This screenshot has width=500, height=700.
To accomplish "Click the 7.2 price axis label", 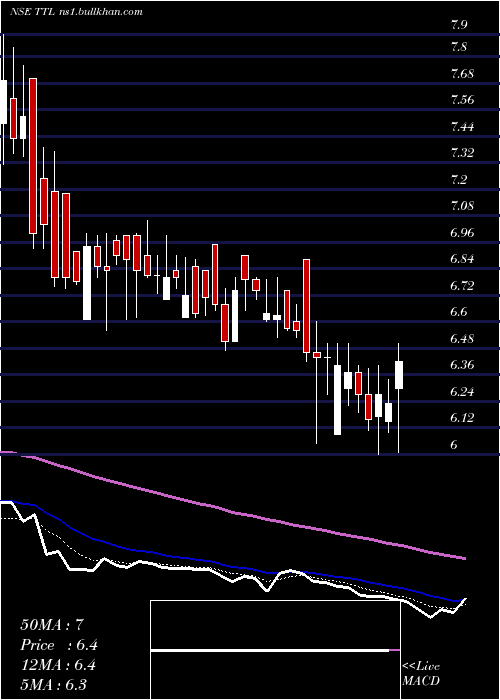I will click(x=459, y=179).
